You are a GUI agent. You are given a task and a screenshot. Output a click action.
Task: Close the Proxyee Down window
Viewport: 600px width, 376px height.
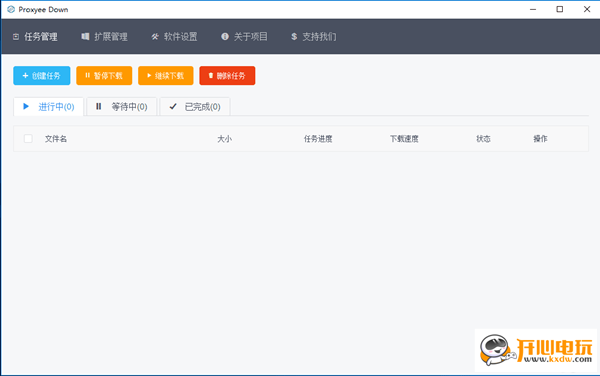(x=587, y=10)
